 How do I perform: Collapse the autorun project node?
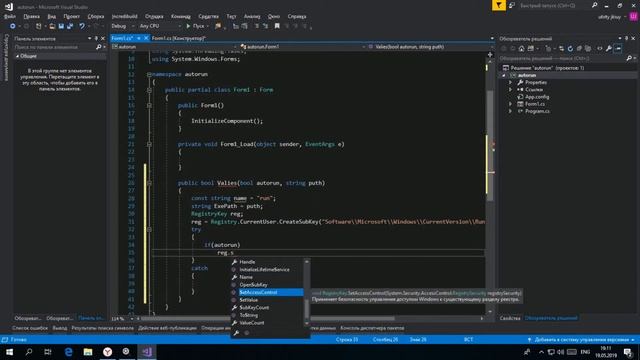point(504,75)
